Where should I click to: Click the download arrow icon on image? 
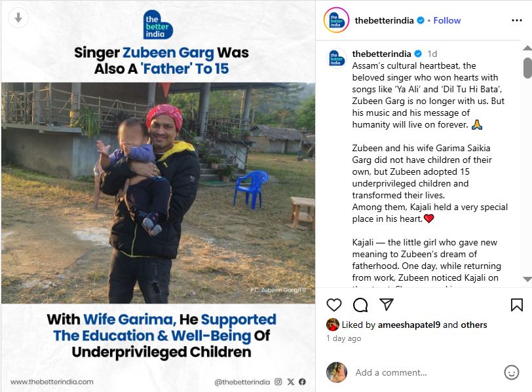18,18
